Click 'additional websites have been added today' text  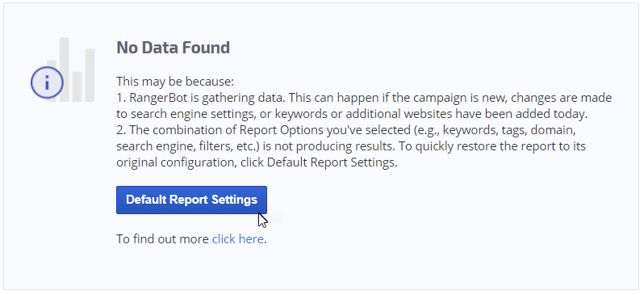(x=464, y=114)
